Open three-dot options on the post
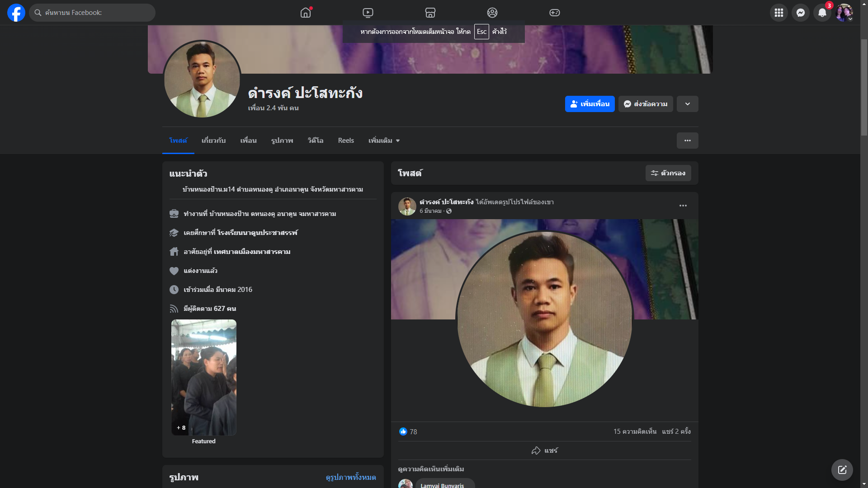The height and width of the screenshot is (488, 868). coord(683,206)
